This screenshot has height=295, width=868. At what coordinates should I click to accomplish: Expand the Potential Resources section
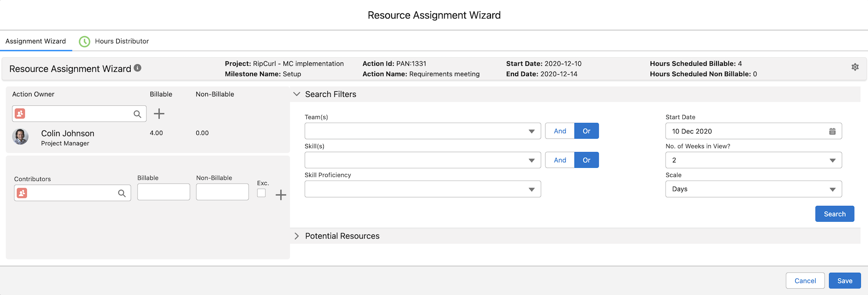coord(297,236)
